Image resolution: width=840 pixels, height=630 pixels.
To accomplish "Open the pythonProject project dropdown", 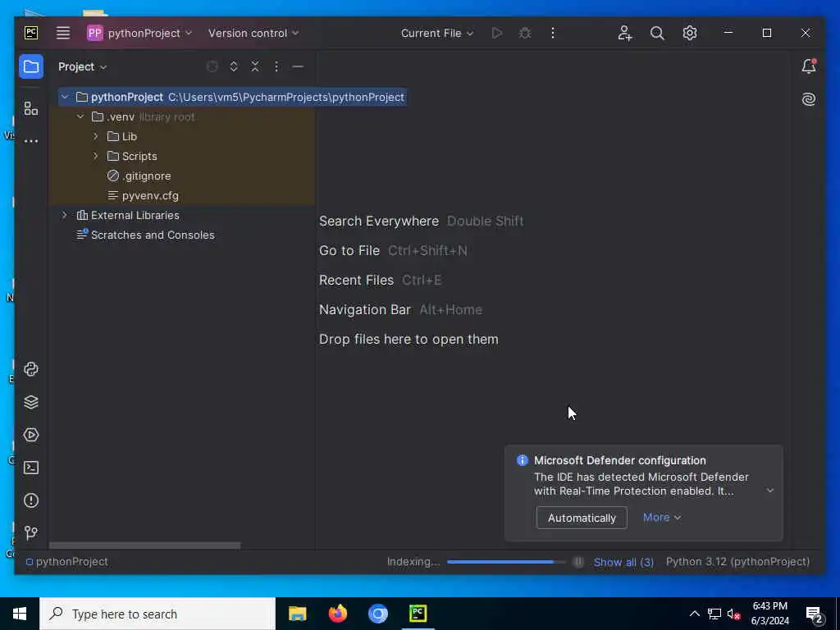I will (139, 33).
